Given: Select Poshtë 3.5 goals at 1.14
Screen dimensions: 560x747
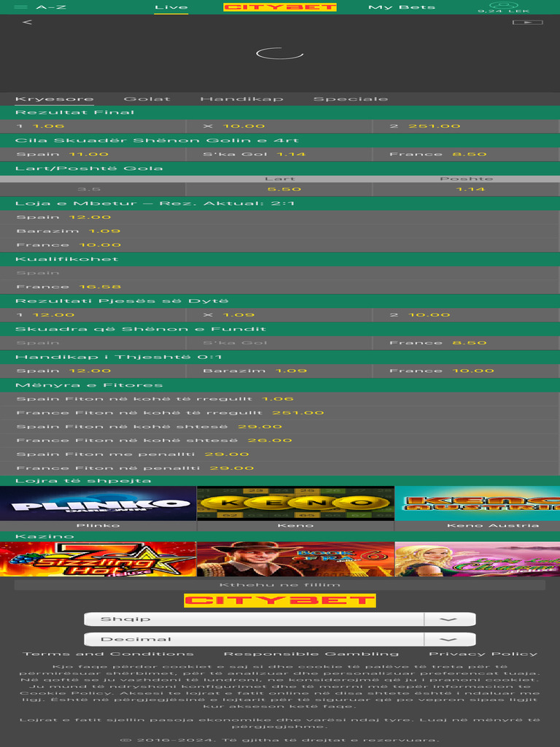Looking at the screenshot, I should tap(466, 189).
